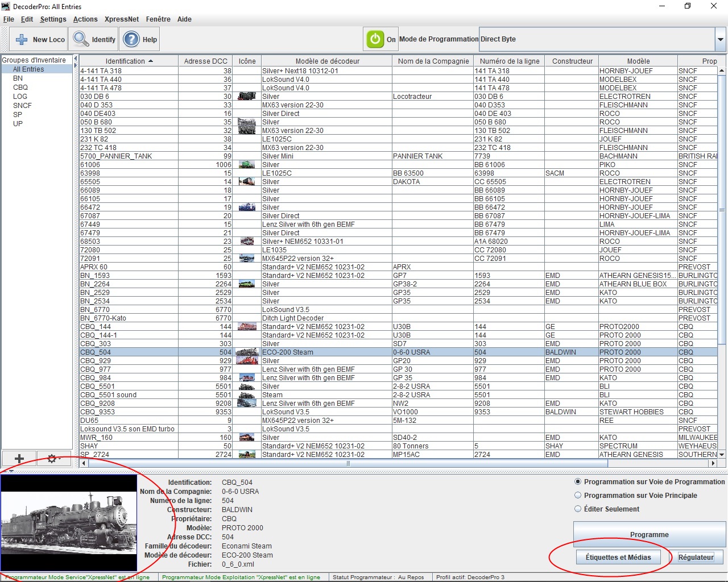
Task: Open the Settings menu
Action: tap(53, 19)
